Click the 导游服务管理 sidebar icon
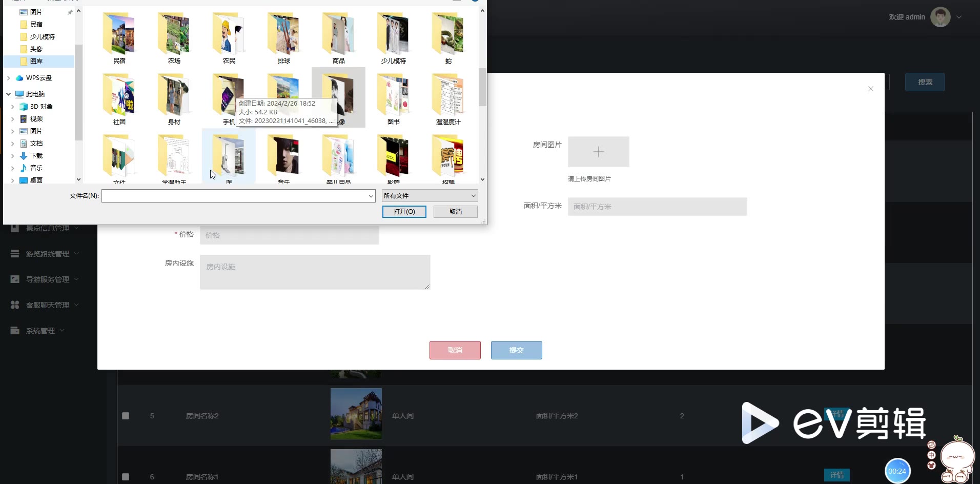 [x=15, y=279]
